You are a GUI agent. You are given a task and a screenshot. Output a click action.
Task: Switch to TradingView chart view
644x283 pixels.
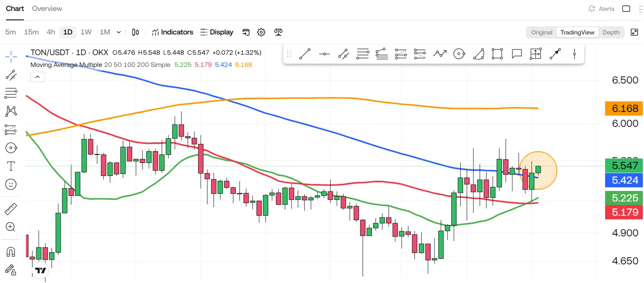pyautogui.click(x=577, y=32)
